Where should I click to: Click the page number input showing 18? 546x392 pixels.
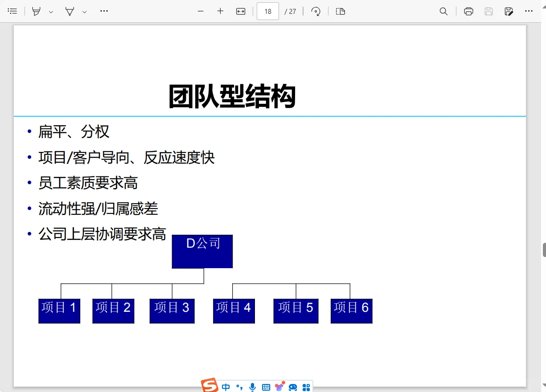pyautogui.click(x=267, y=11)
